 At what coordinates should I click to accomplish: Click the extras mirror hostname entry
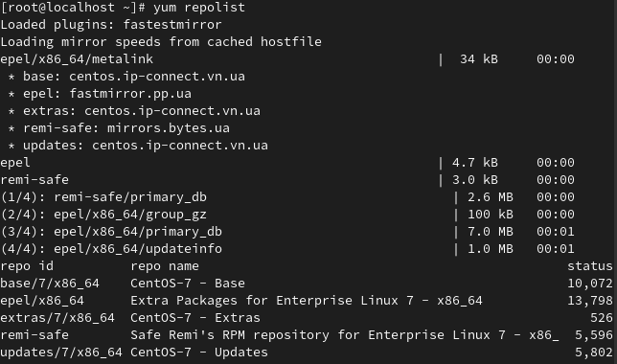coord(172,111)
